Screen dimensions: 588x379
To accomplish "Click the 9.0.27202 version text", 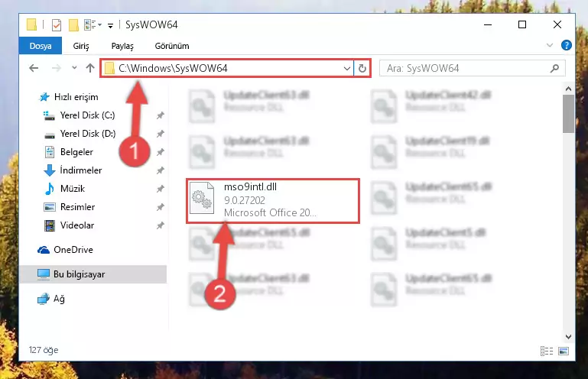I will click(x=245, y=200).
